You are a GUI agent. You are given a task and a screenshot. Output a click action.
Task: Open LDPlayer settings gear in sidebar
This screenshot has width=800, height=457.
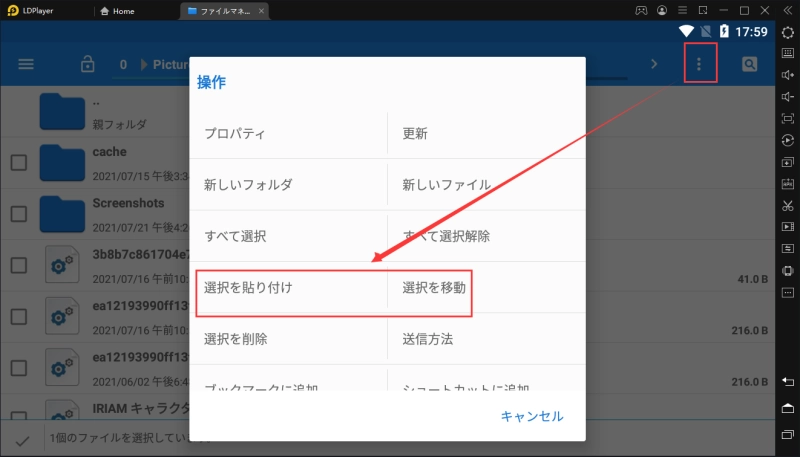coord(788,32)
